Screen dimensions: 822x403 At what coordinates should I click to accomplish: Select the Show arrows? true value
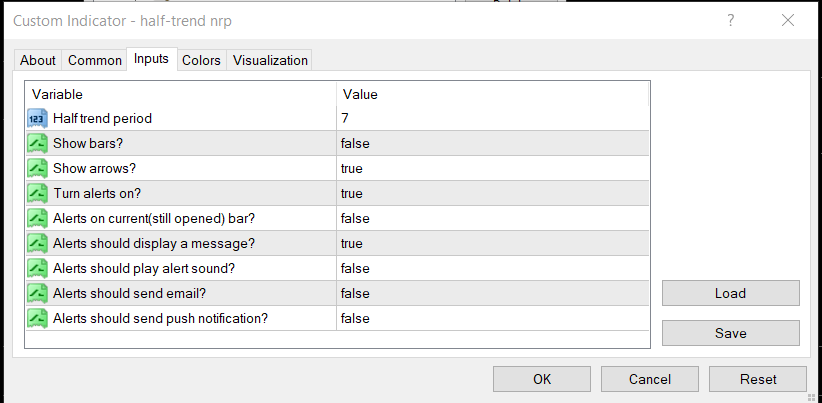(352, 169)
